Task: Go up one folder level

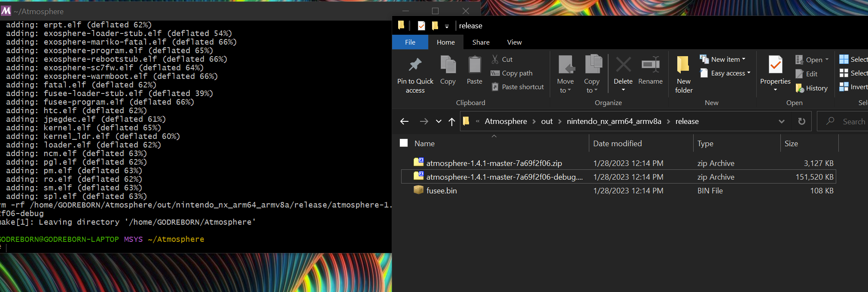Action: (x=452, y=121)
